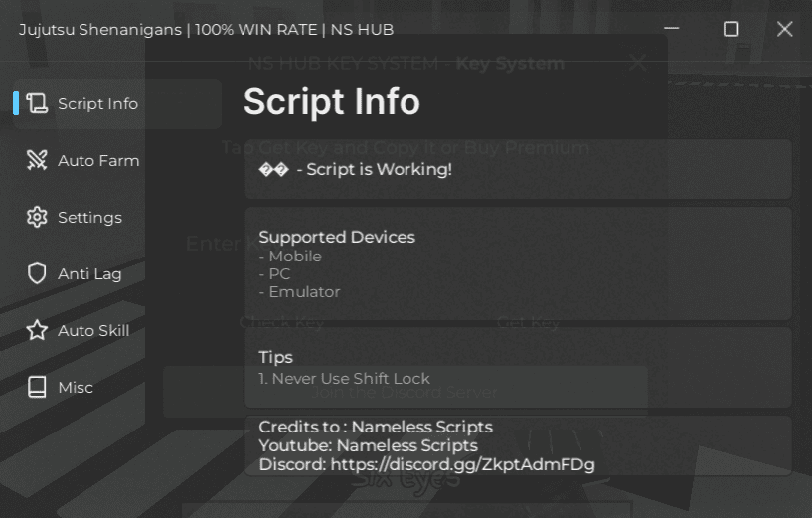This screenshot has width=812, height=518.
Task: Click the Script Info scroll icon
Action: (37, 103)
